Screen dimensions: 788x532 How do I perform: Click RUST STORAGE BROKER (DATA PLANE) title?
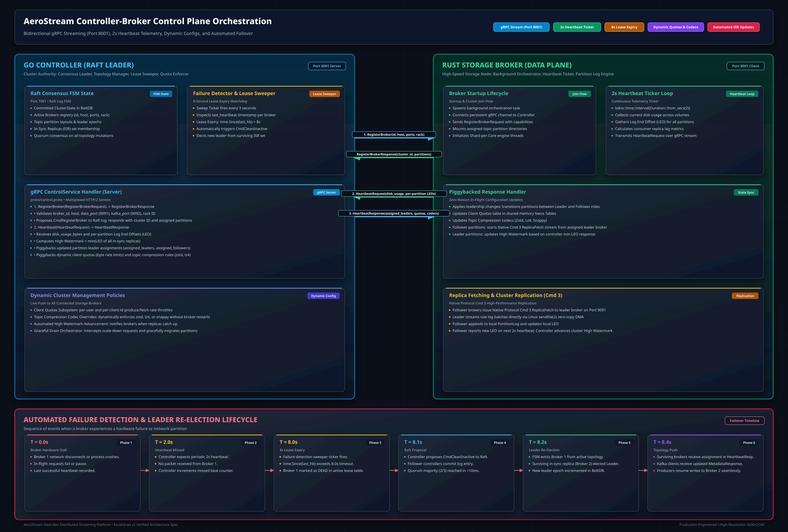click(x=507, y=65)
